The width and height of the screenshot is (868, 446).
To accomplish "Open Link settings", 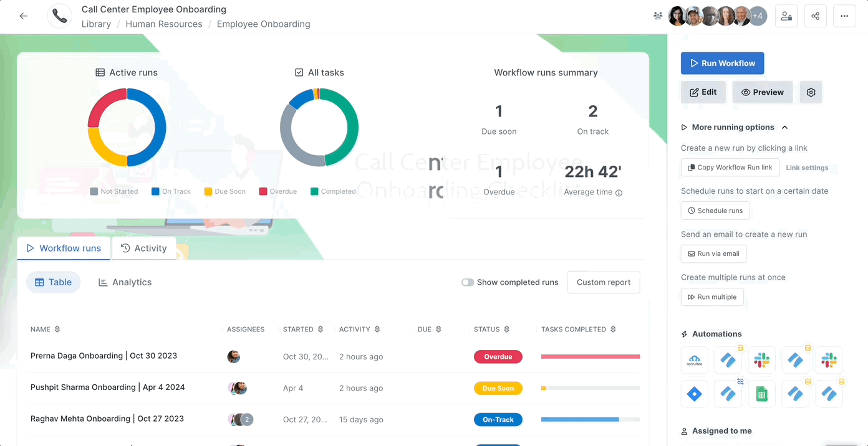I will click(807, 168).
